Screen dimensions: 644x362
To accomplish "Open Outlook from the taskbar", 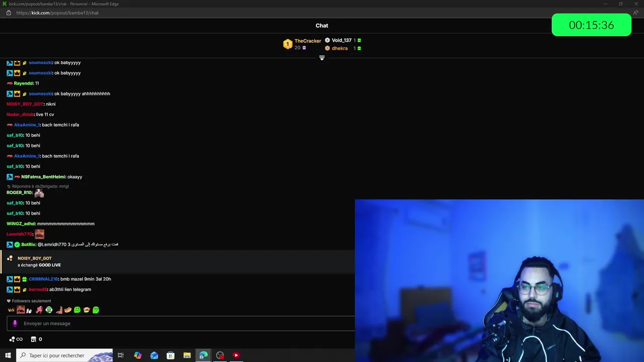I will click(x=154, y=355).
